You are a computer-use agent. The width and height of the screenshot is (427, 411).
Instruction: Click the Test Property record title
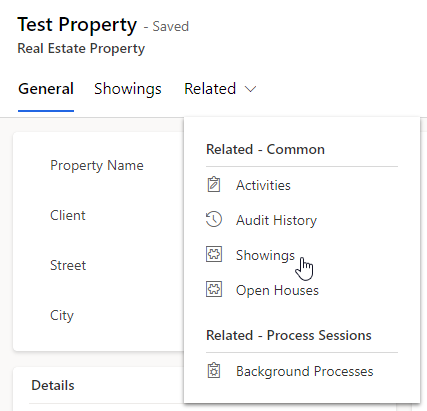77,25
